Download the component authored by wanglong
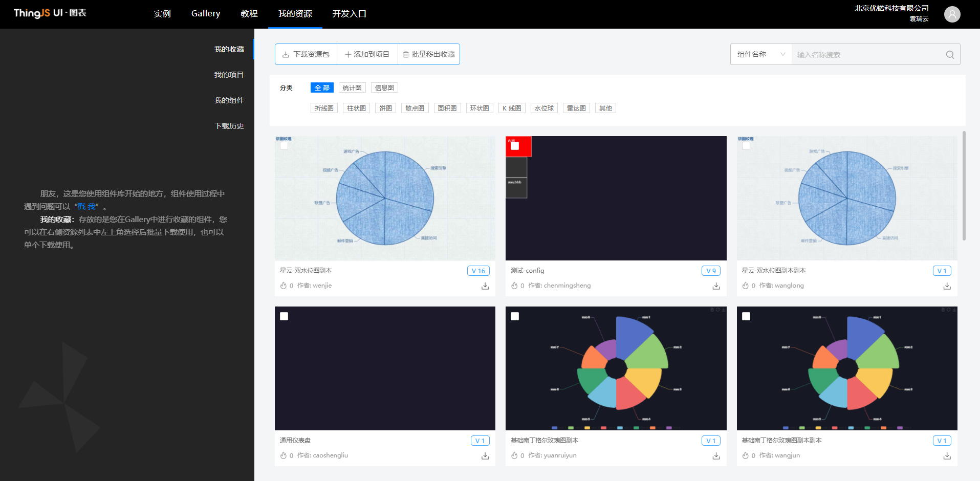 (947, 286)
